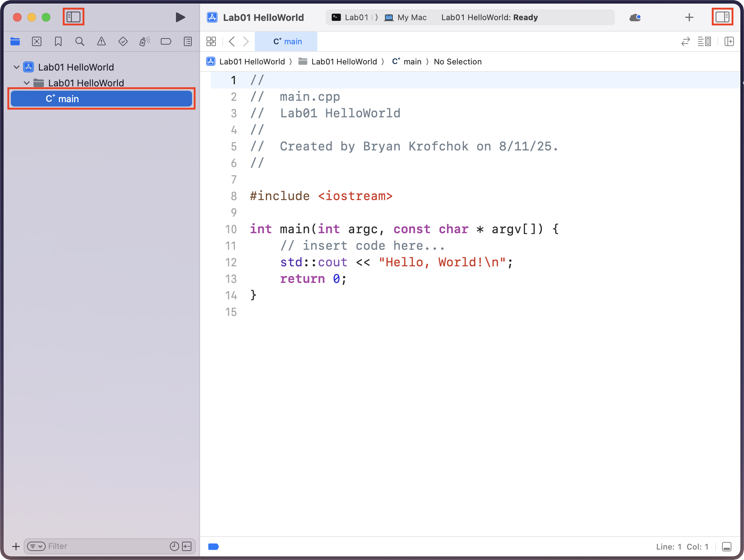
Task: Click No Selection in jump bar
Action: pyautogui.click(x=457, y=62)
